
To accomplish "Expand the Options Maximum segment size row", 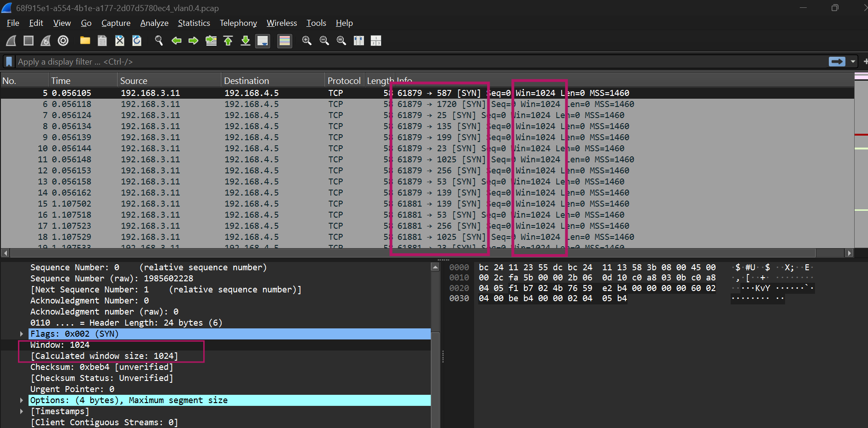I will (22, 400).
